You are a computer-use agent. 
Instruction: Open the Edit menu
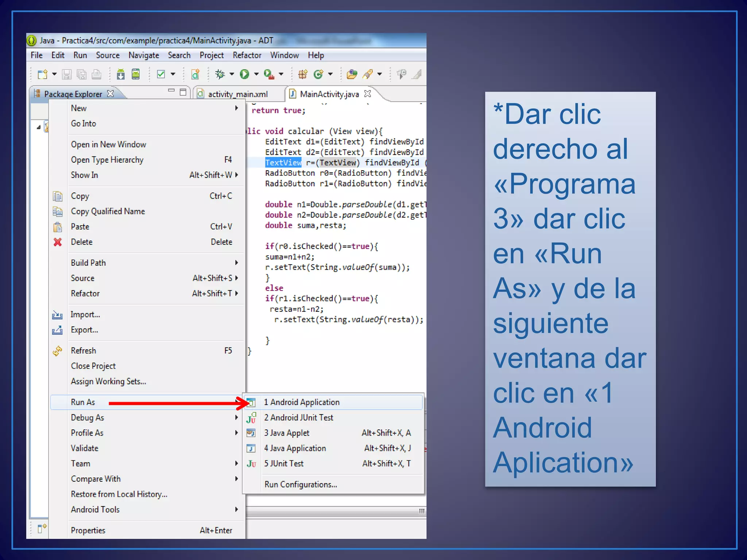point(58,55)
